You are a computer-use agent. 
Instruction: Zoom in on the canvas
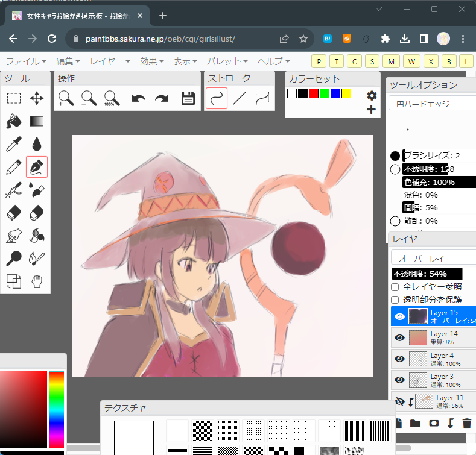tap(66, 98)
